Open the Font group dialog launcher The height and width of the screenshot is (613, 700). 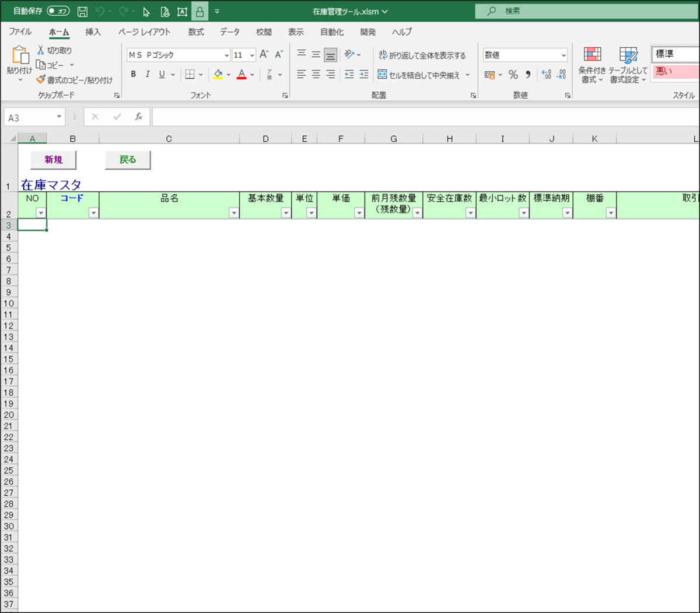(285, 95)
